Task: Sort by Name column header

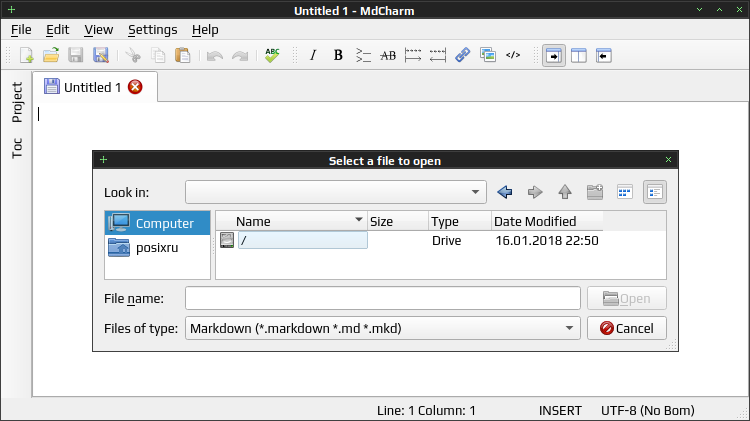Action: coord(291,222)
